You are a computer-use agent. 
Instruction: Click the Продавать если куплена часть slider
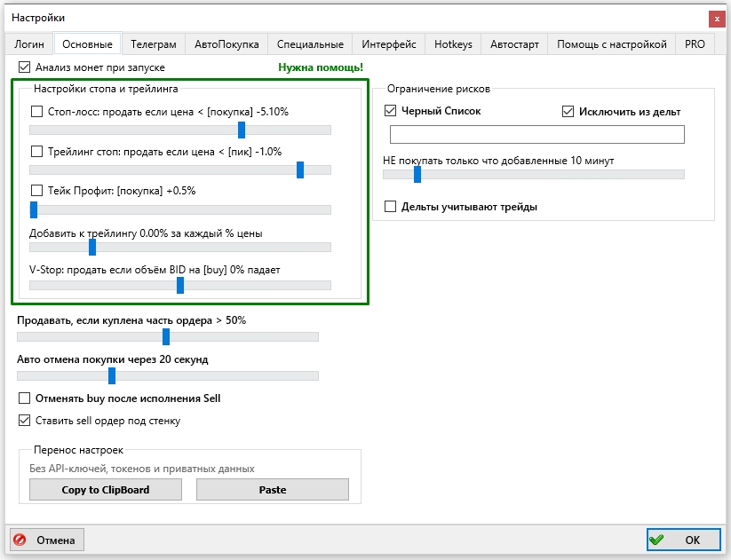[x=166, y=337]
